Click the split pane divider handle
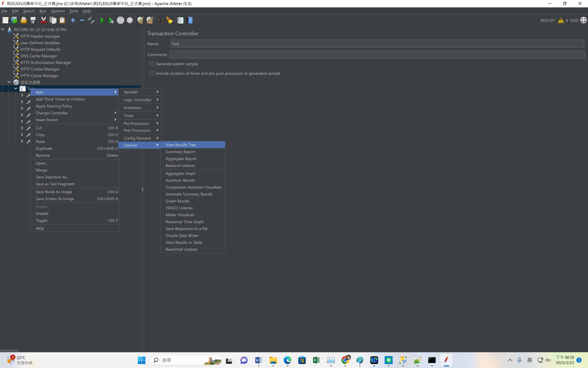The width and height of the screenshot is (588, 368). click(x=142, y=189)
